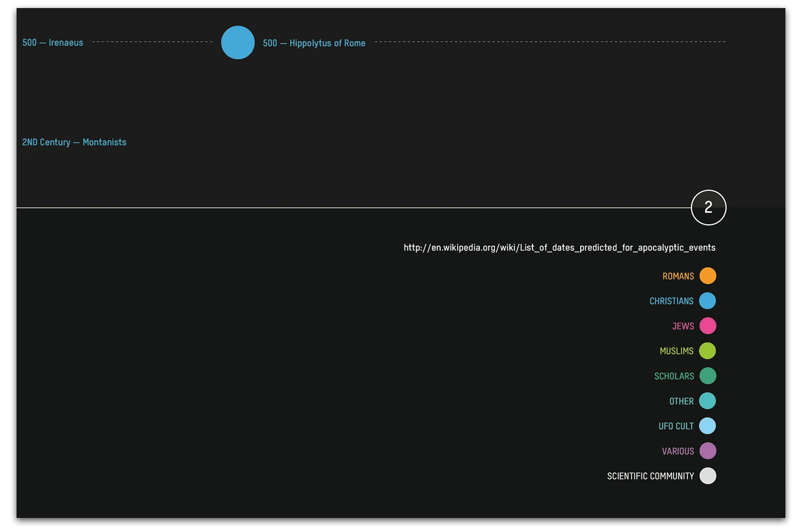The image size is (803, 532).
Task: Click the light blue UFO Cult circle
Action: (x=708, y=426)
